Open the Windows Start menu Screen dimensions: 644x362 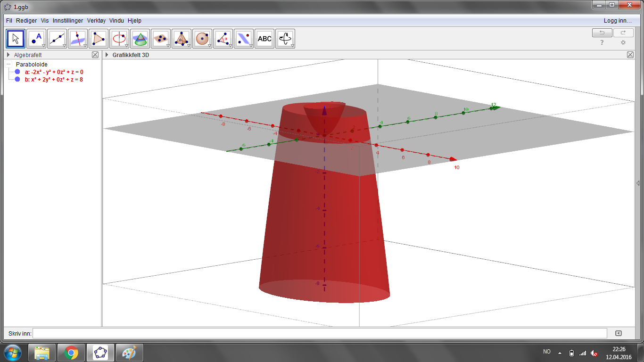click(12, 353)
